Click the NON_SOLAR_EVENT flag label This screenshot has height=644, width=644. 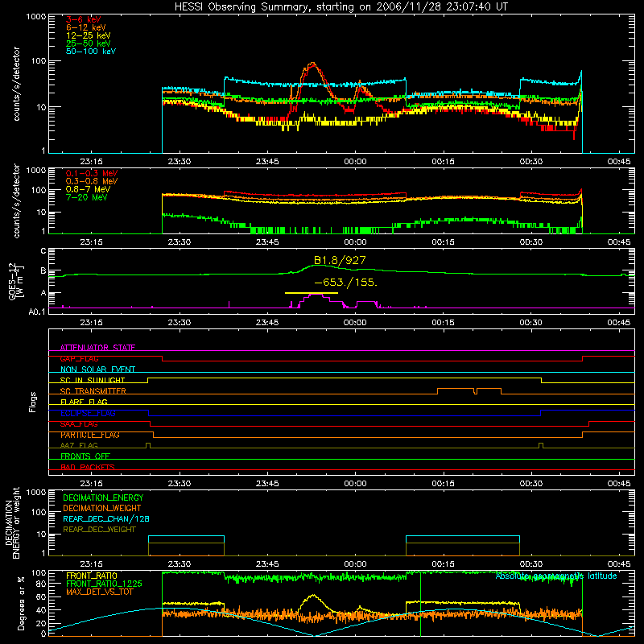pos(97,369)
